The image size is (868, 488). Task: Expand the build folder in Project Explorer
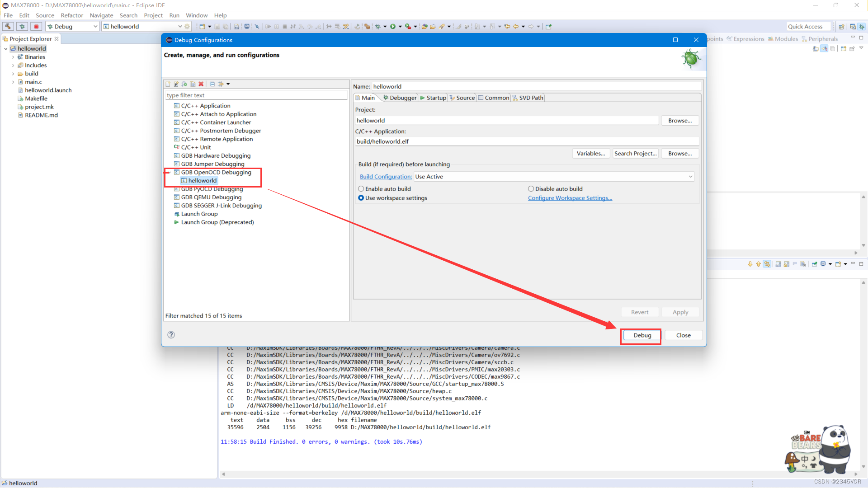[13, 74]
